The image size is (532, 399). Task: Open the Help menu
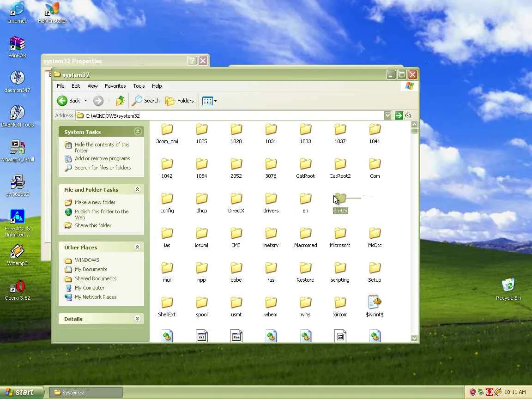point(157,86)
